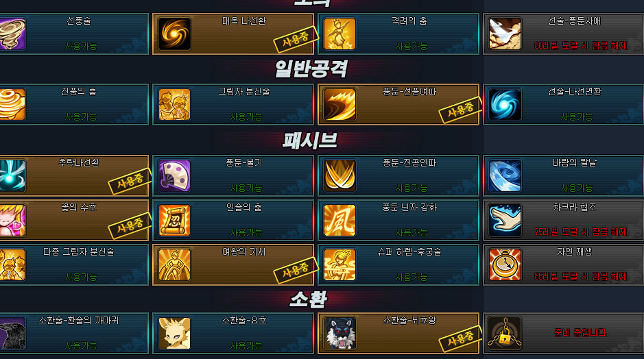Click the locked 자연 재생 skill card

pos(564,264)
